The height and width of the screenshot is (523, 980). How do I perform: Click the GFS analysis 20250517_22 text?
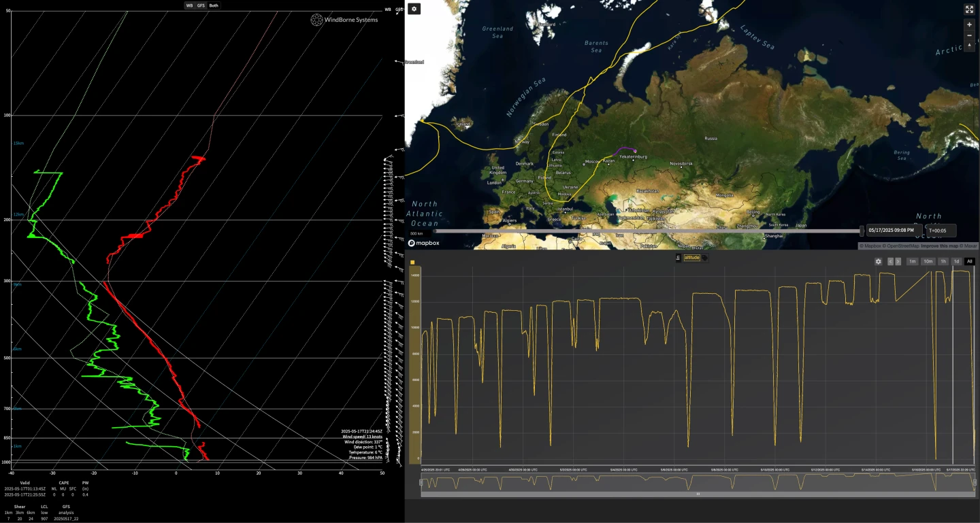pos(66,519)
